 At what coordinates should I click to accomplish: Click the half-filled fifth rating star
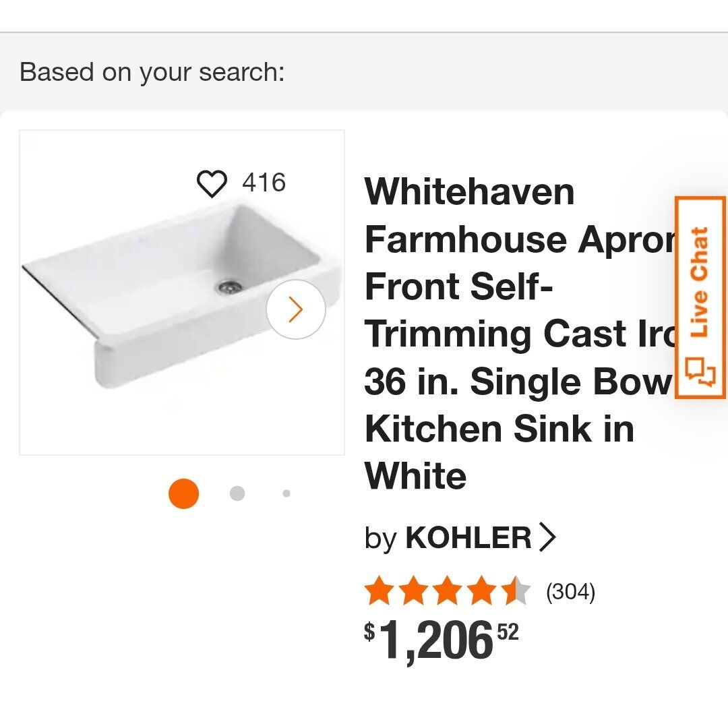516,592
